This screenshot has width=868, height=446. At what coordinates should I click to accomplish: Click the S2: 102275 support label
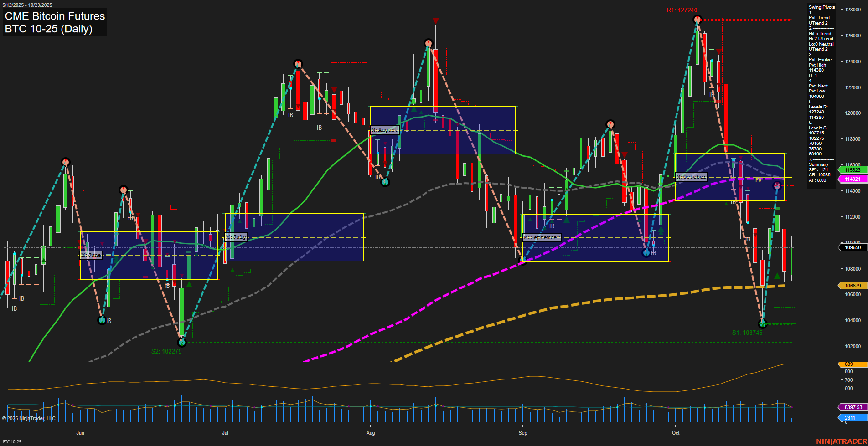[166, 351]
